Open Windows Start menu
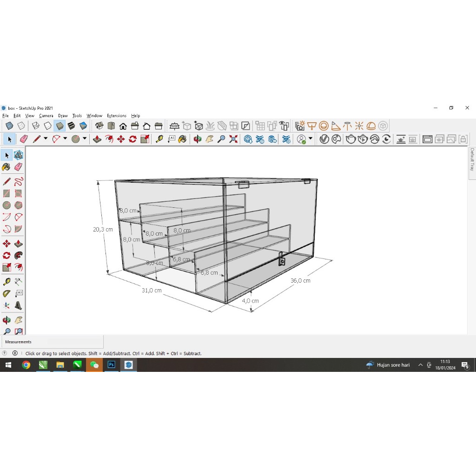Screen dimensions: 476x476 click(8, 365)
